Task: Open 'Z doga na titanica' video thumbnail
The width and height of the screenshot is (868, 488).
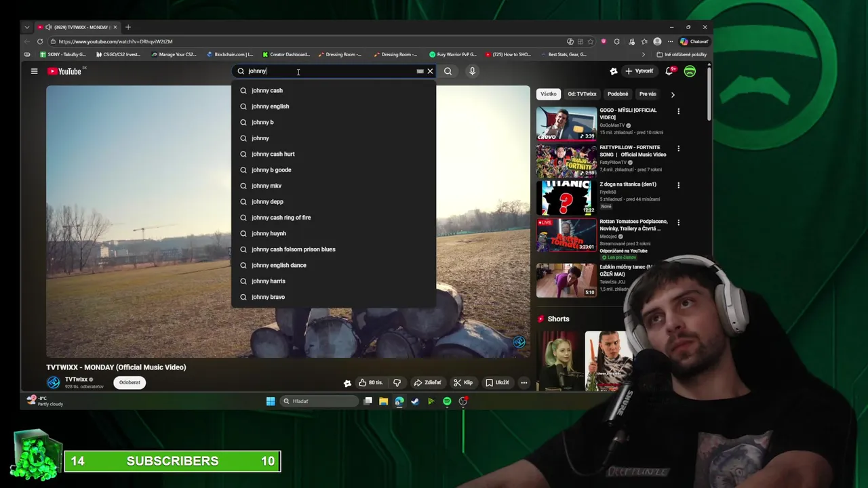Action: 566,197
